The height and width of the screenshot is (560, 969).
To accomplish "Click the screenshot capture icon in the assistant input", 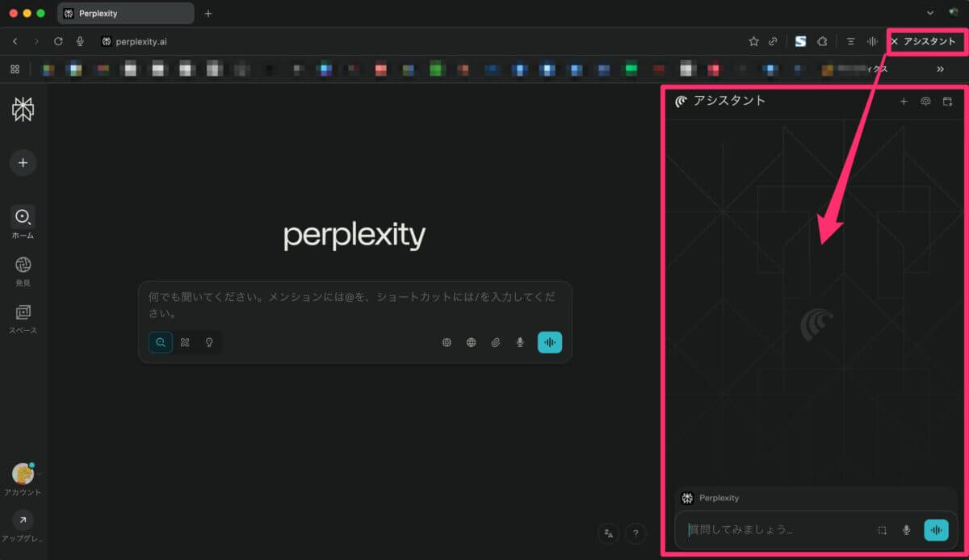I will (883, 530).
